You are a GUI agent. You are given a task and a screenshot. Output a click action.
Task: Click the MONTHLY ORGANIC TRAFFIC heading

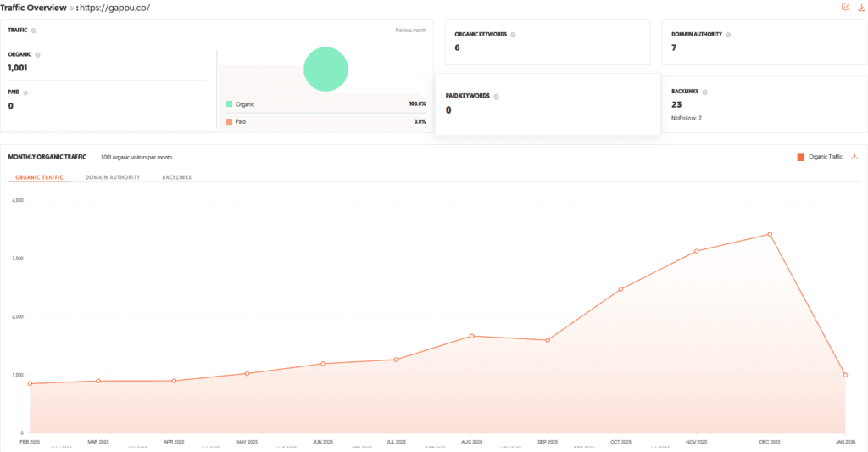point(47,157)
